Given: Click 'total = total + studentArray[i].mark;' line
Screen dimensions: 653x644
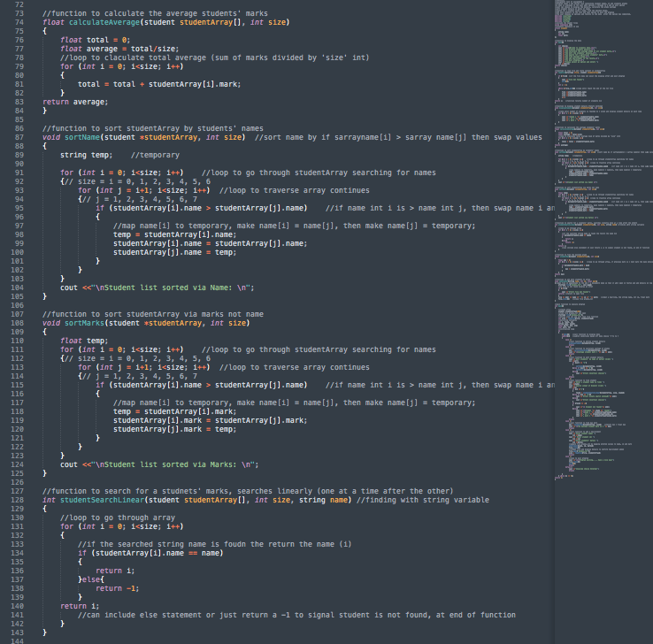Looking at the screenshot, I should 159,84.
